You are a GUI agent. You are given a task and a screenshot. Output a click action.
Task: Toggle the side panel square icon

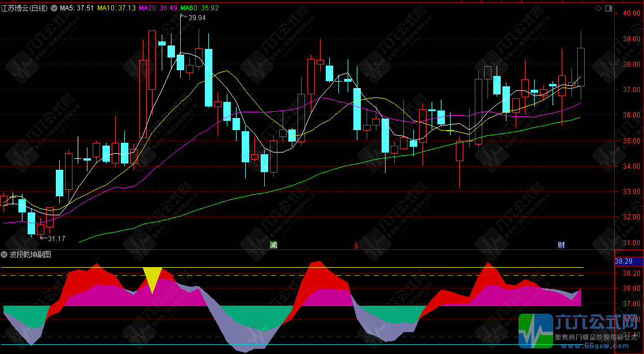point(609,8)
